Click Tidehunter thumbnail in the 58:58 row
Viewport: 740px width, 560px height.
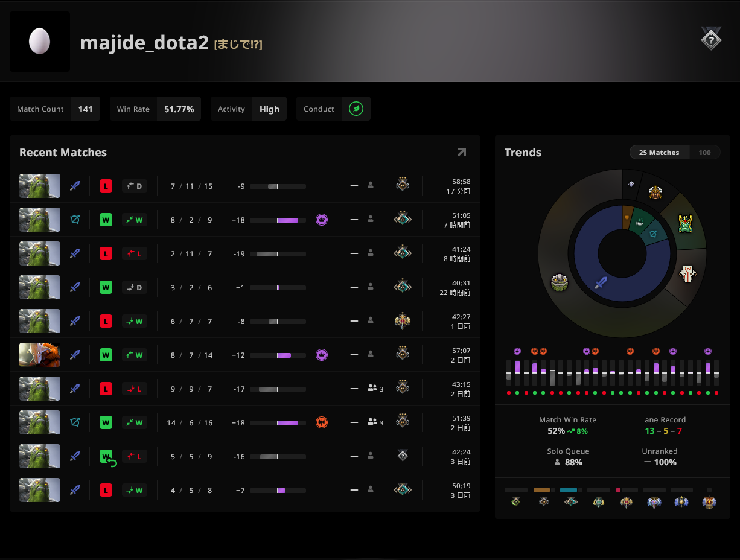pos(40,186)
